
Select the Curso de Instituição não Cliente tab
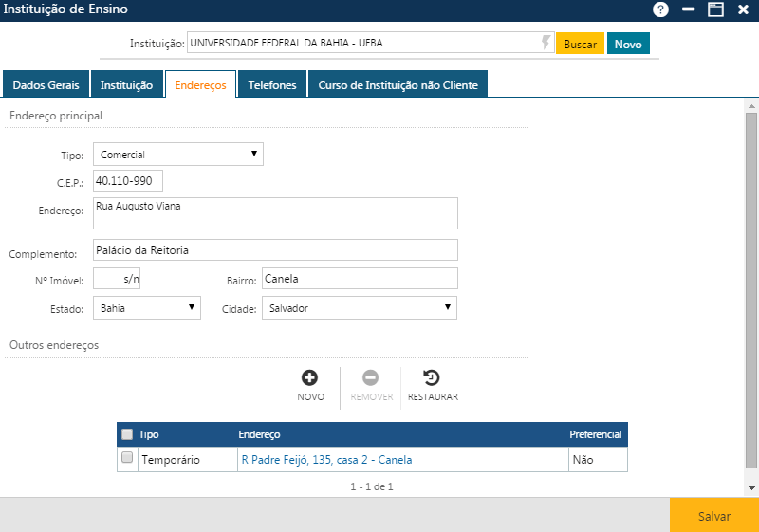pyautogui.click(x=398, y=84)
